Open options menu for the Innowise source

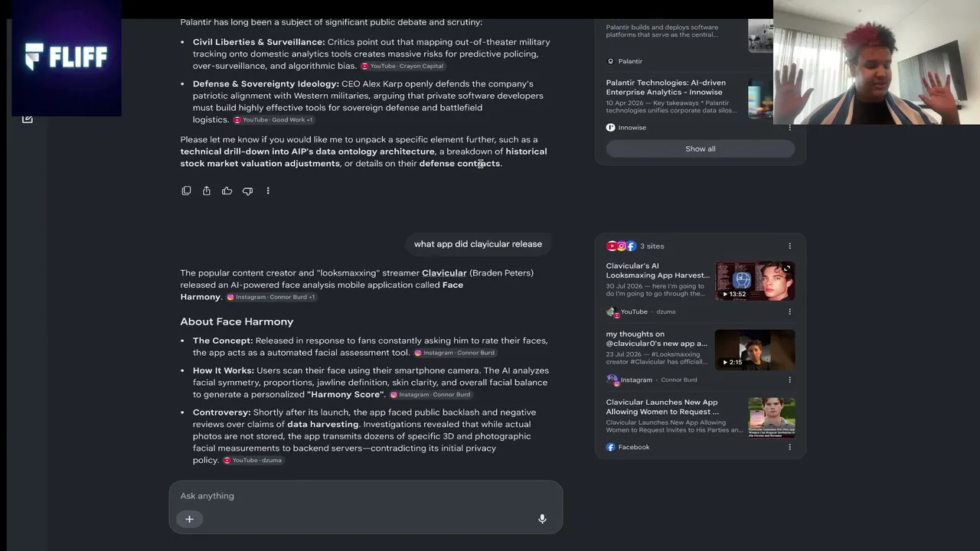point(789,128)
